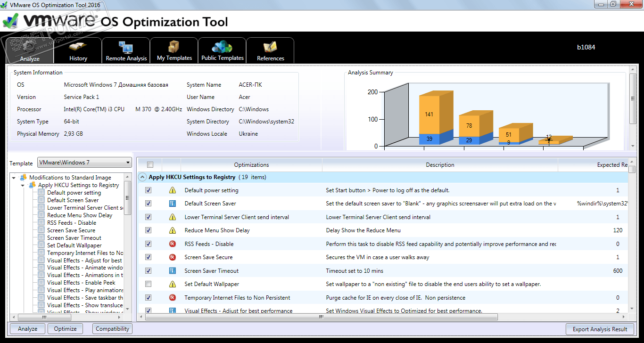Click the template tree vertical scrollbar
Screen dimensions: 644x343
click(128, 243)
